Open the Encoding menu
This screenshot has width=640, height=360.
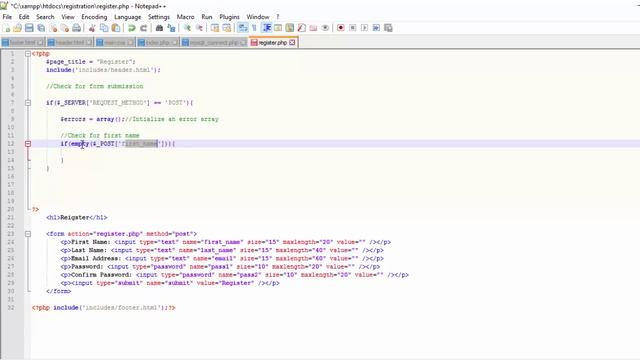click(x=94, y=17)
